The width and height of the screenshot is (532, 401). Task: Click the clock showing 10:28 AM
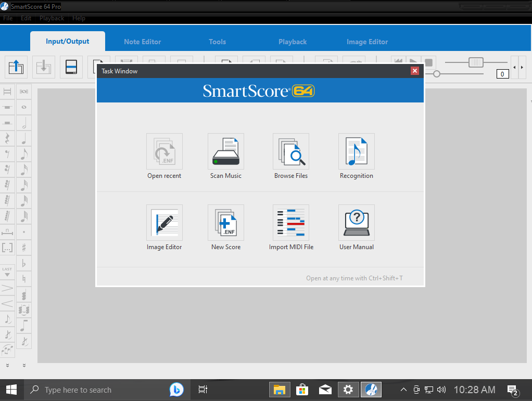pos(474,390)
